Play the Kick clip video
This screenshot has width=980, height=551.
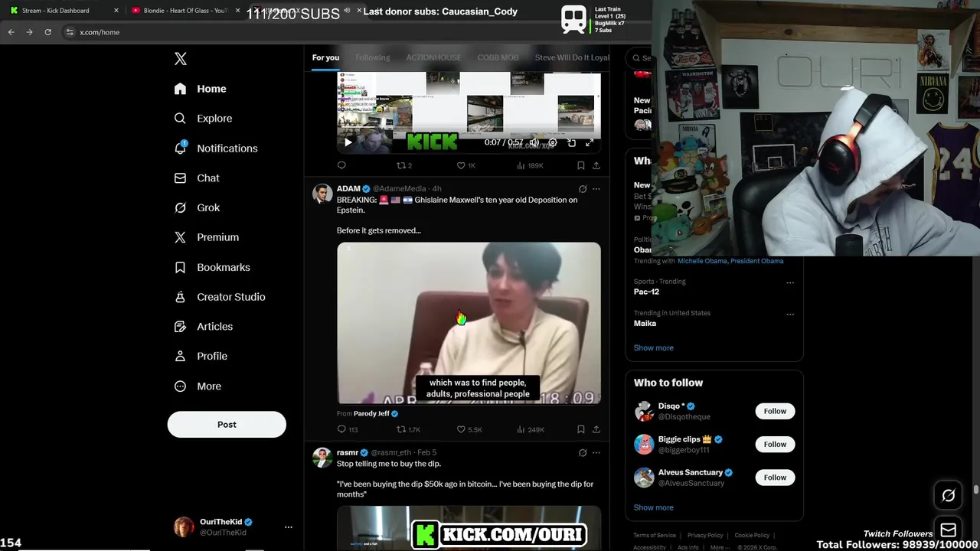348,142
